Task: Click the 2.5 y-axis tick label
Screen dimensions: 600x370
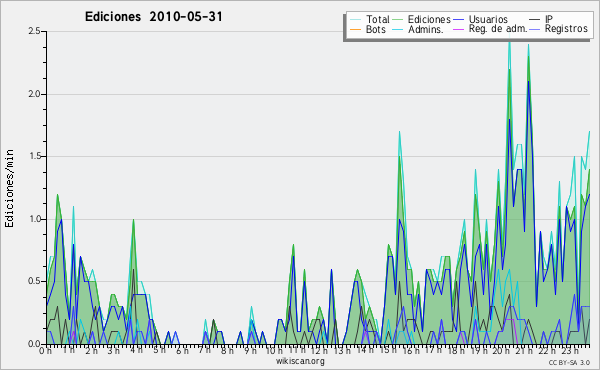Action: point(34,31)
